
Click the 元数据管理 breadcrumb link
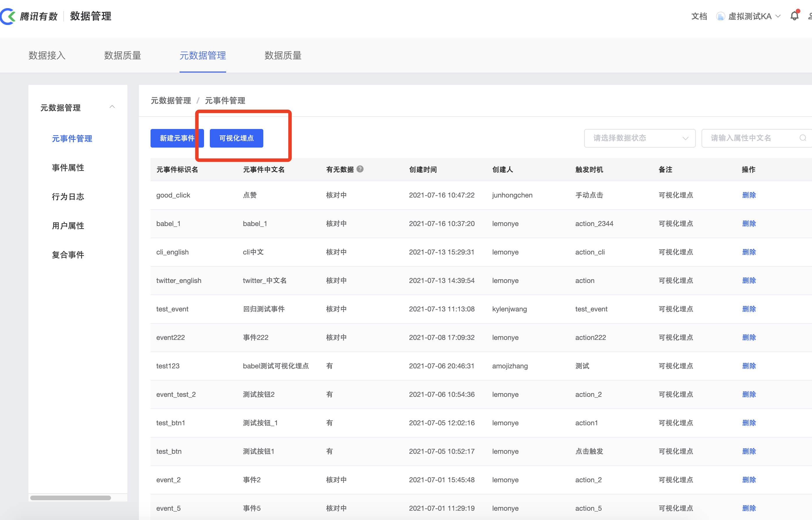coord(171,101)
